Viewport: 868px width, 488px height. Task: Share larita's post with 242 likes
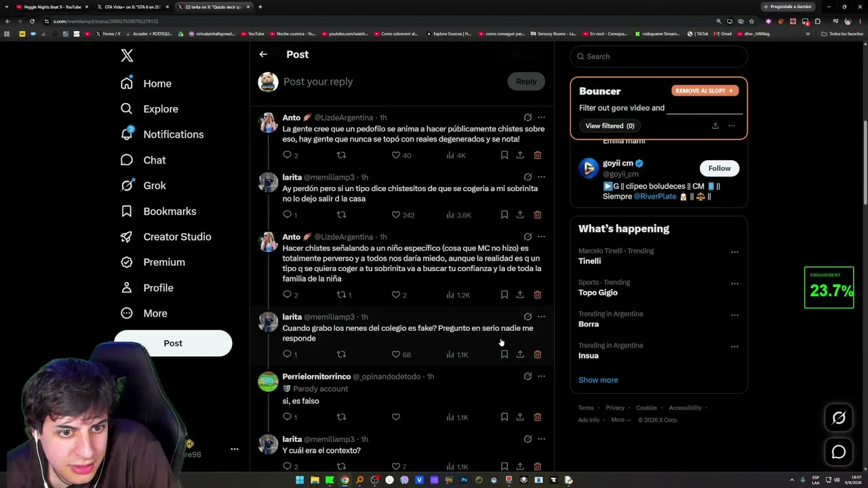520,215
